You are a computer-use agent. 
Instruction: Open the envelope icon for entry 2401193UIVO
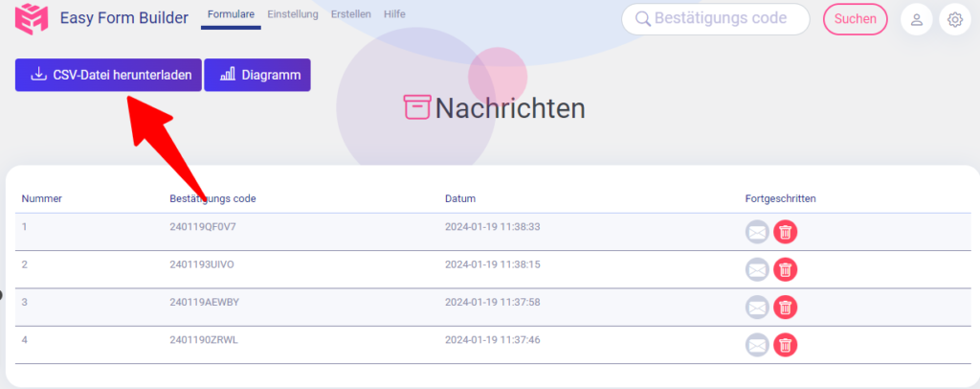(757, 269)
